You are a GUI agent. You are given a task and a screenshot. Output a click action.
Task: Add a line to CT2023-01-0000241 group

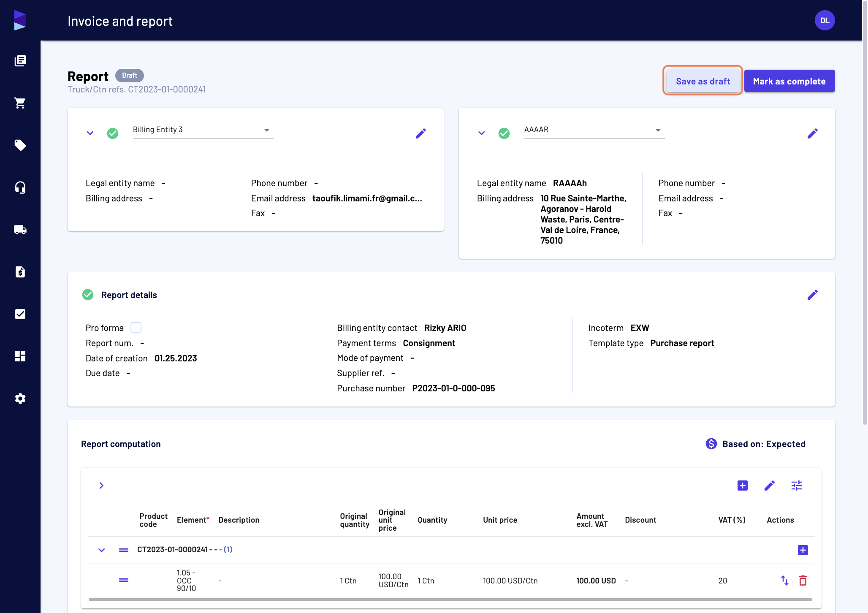click(803, 550)
